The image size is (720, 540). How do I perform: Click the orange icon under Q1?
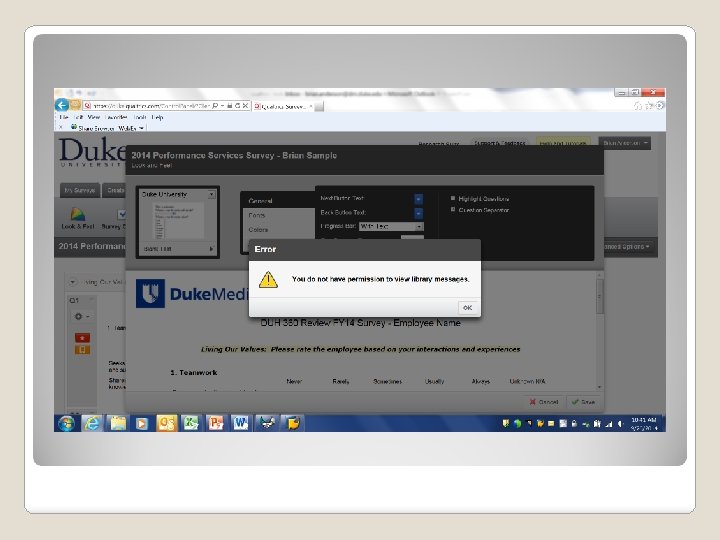pyautogui.click(x=82, y=350)
